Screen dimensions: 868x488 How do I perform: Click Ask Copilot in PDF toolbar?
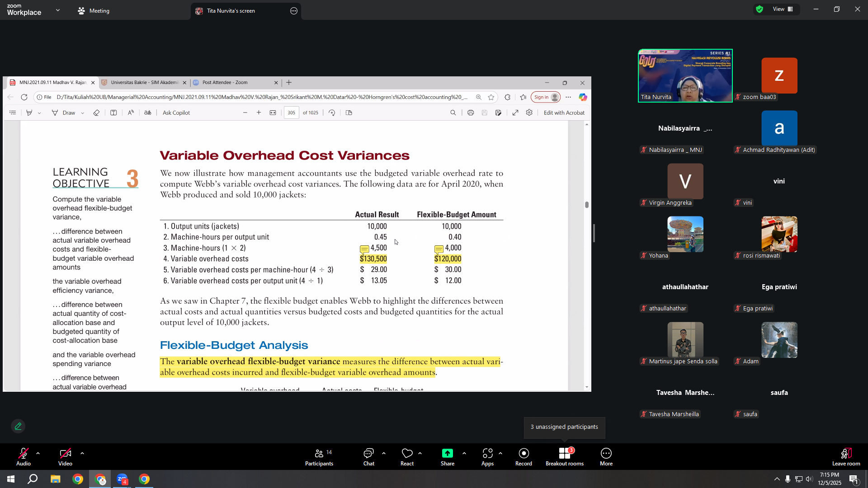(176, 113)
